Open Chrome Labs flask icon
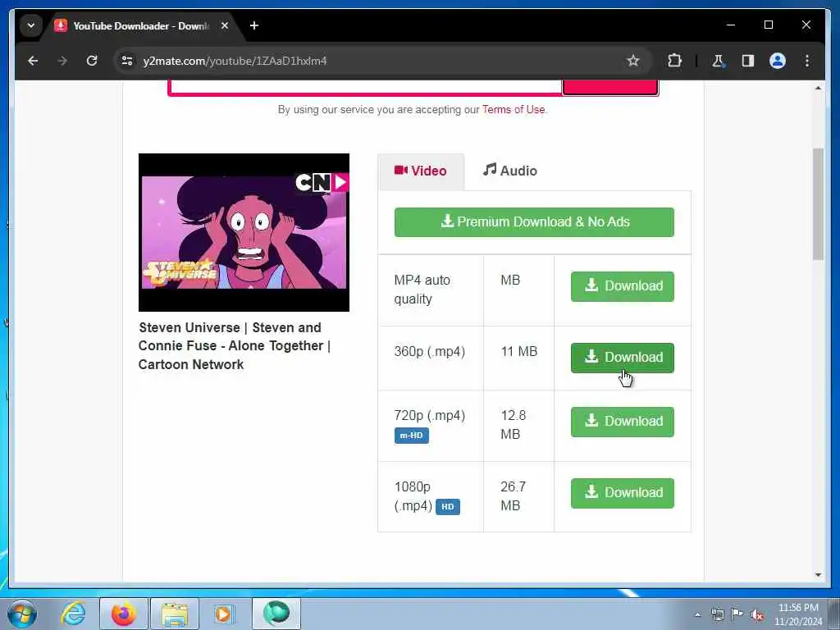This screenshot has width=840, height=630. (718, 61)
